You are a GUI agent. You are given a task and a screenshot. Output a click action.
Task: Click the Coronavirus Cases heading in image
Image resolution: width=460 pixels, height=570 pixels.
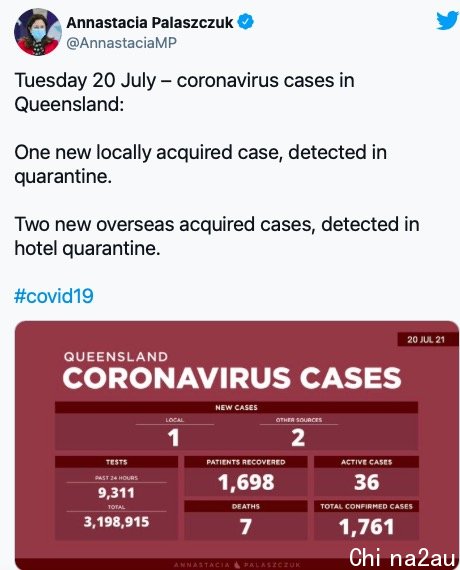tap(232, 378)
